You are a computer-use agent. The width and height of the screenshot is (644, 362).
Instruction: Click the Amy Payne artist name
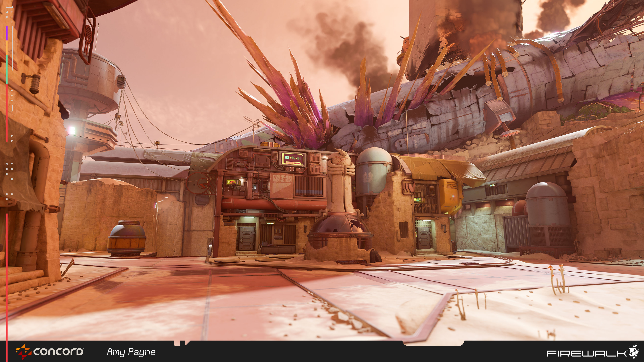(131, 352)
